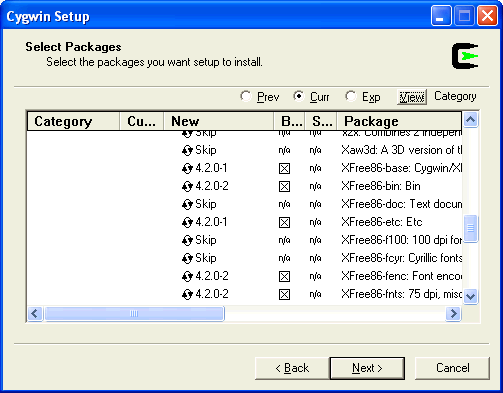Click the vertical scrollbar down arrow
This screenshot has height=393, width=503.
(471, 296)
